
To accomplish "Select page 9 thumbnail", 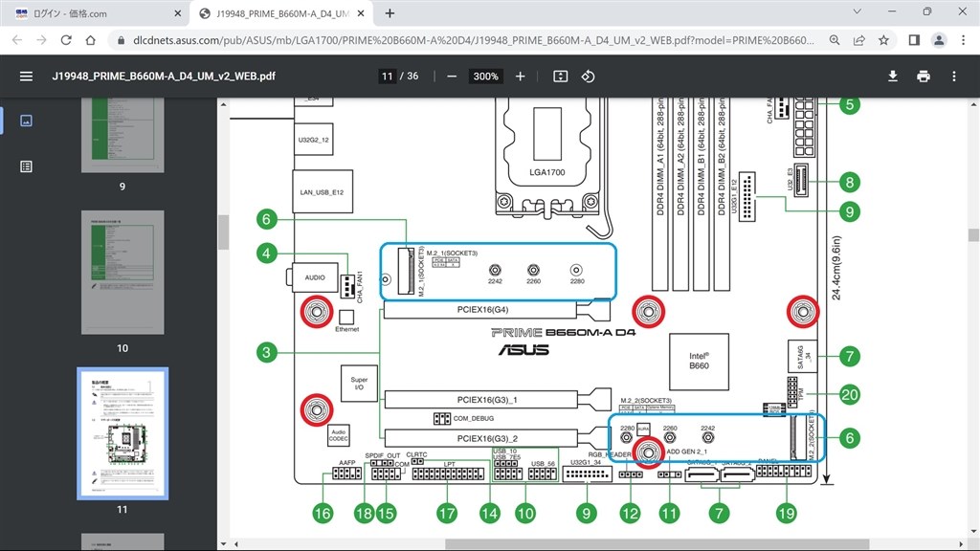I will [122, 134].
